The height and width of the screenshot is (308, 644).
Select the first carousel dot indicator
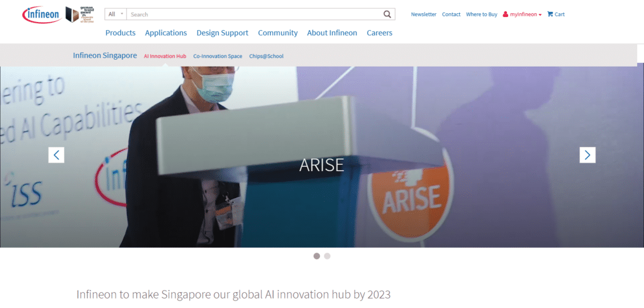click(317, 256)
